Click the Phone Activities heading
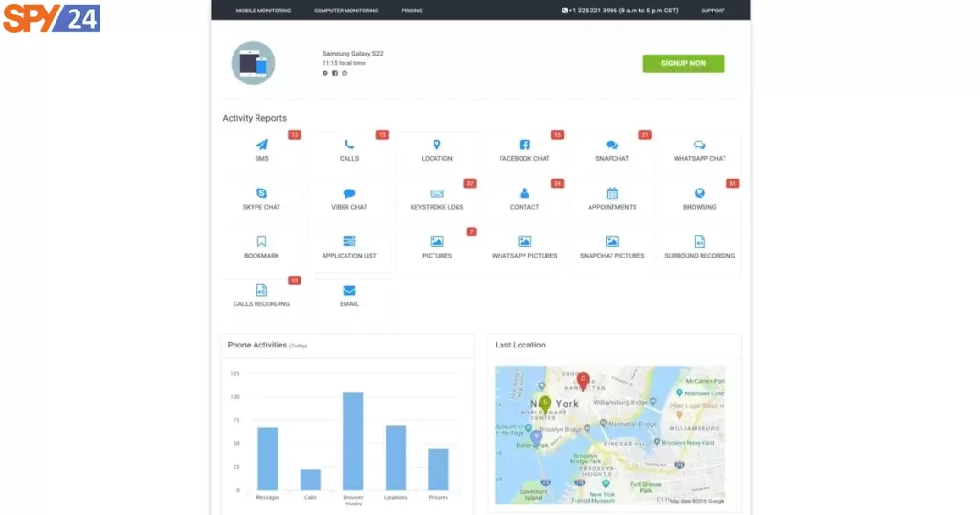Viewport: 980px width, 515px height. (256, 345)
